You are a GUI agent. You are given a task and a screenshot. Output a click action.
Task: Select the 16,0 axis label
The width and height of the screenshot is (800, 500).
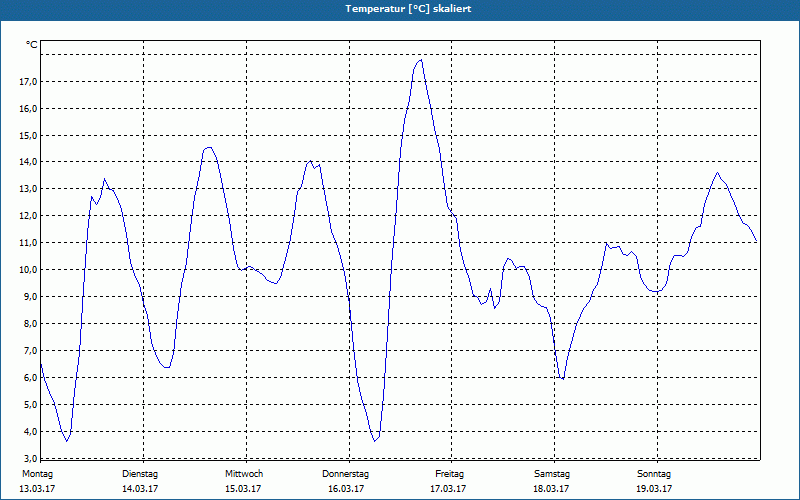click(28, 109)
